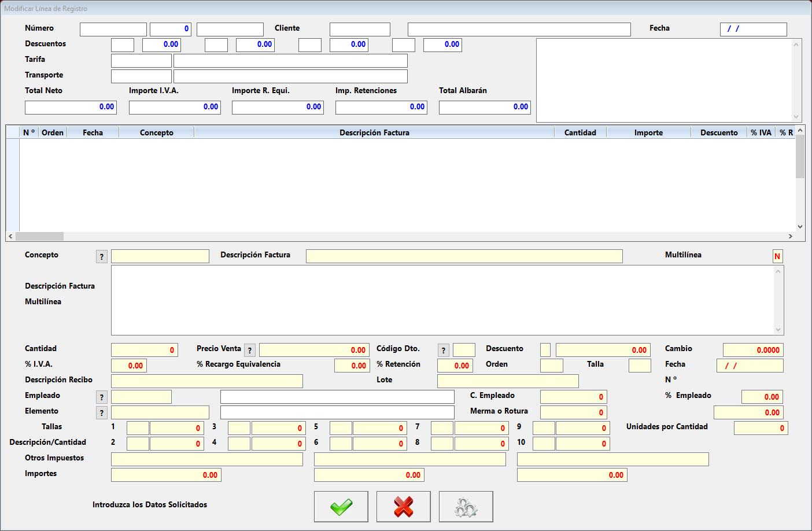Click the Orden column header
The image size is (812, 531).
(53, 132)
